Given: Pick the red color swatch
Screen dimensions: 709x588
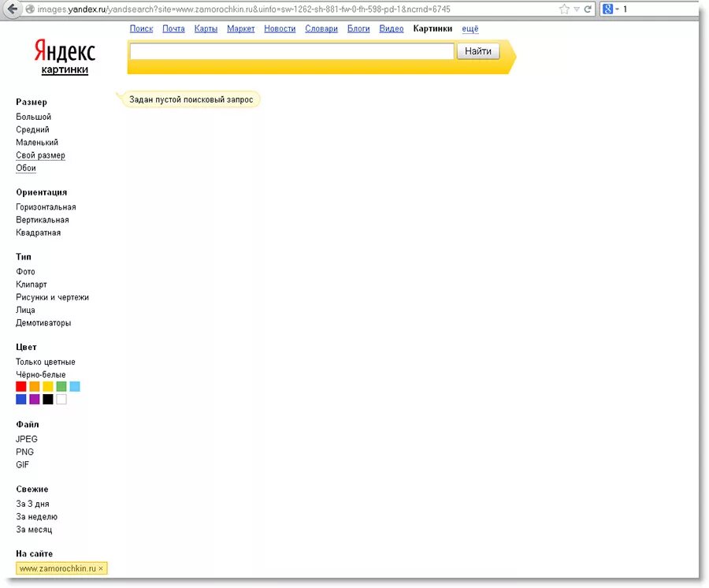Looking at the screenshot, I should tap(20, 386).
